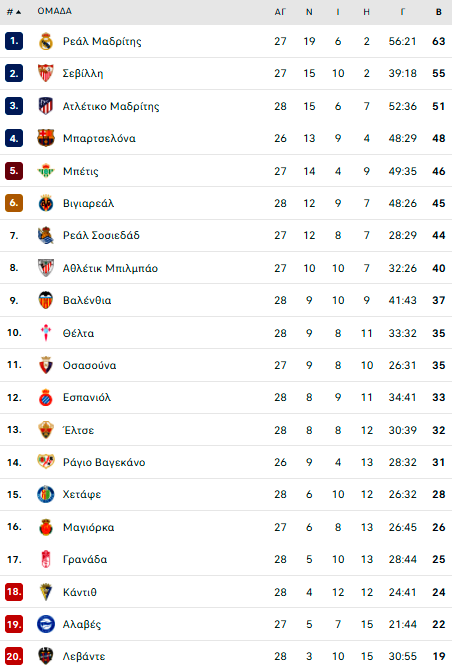Image resolution: width=452 pixels, height=670 pixels.
Task: Select the Γ goals column header
Action: click(402, 12)
